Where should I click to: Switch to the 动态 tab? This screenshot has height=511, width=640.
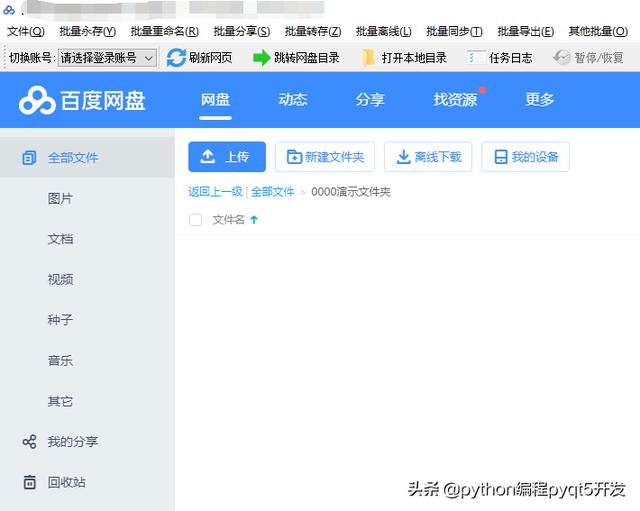tap(293, 100)
